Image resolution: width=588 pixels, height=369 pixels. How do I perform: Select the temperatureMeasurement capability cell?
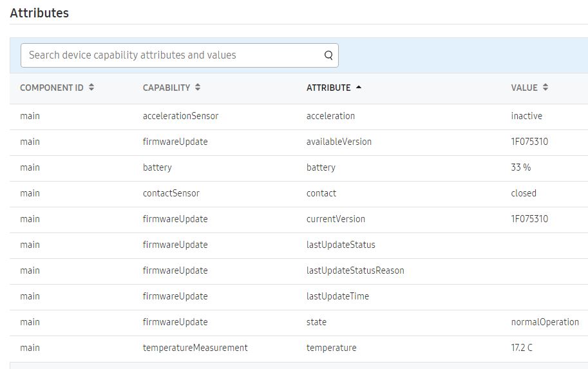tap(195, 348)
